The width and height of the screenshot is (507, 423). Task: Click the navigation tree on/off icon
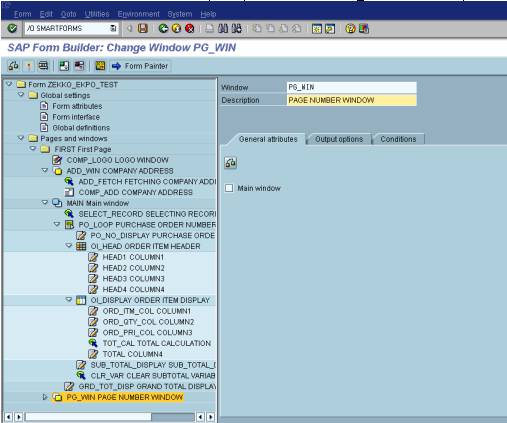[64, 66]
